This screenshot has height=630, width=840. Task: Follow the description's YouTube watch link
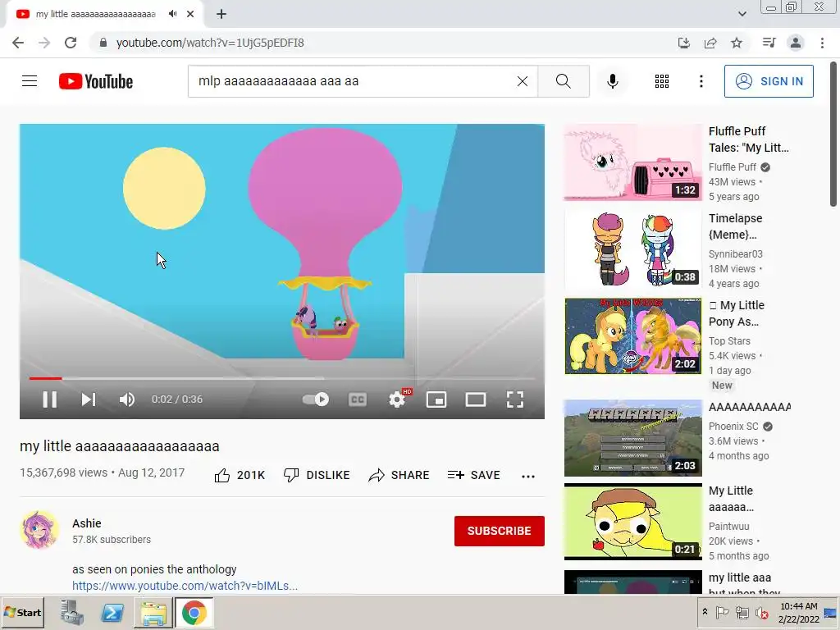[x=185, y=586]
